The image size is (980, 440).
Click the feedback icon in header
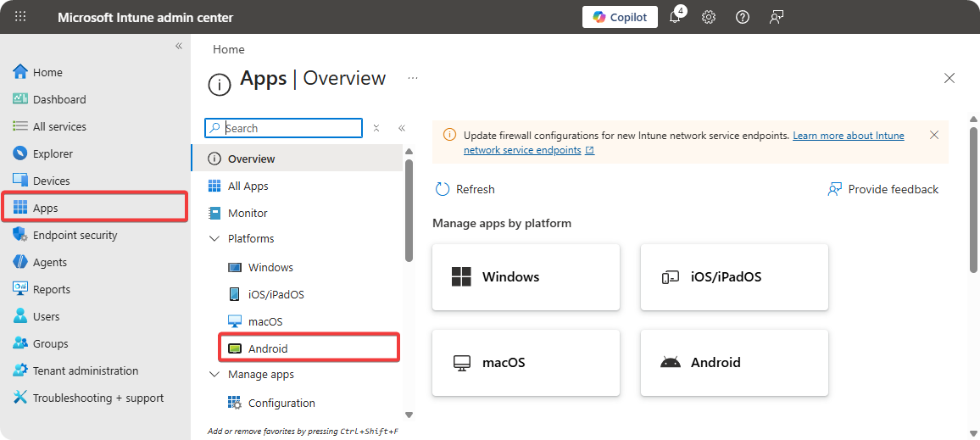(776, 17)
